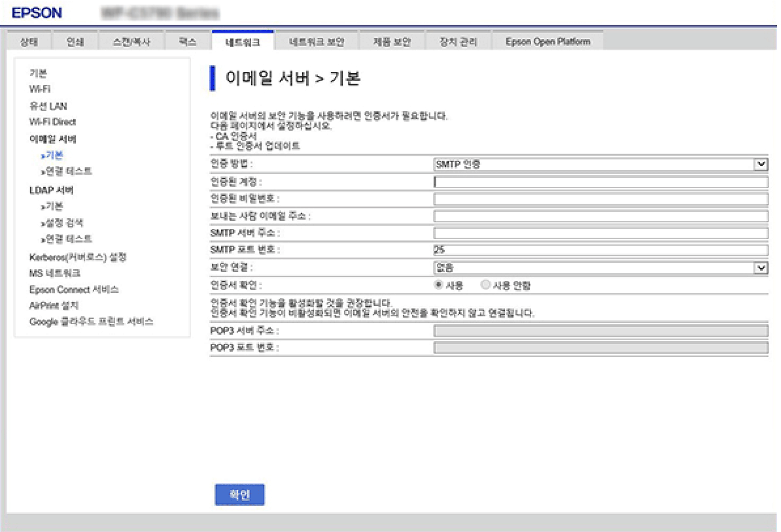Image resolution: width=781 pixels, height=532 pixels.
Task: Switch to the 스캔/복사 tab
Action: (131, 42)
